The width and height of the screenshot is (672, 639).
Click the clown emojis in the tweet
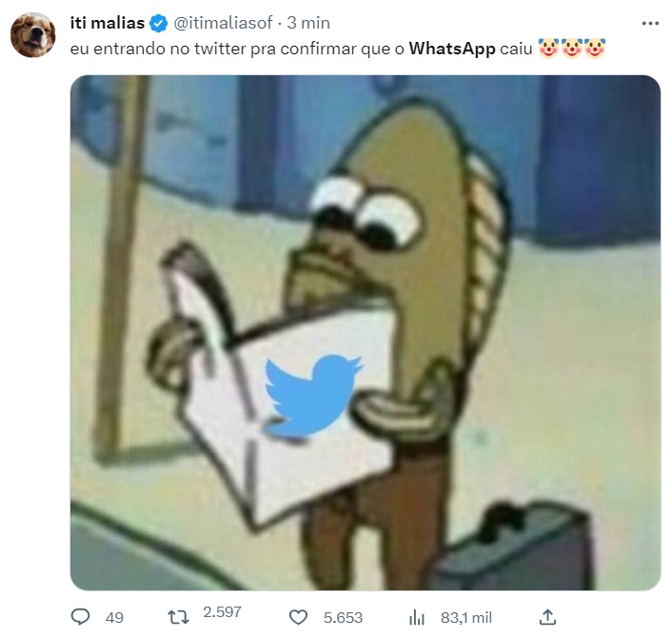click(x=571, y=48)
